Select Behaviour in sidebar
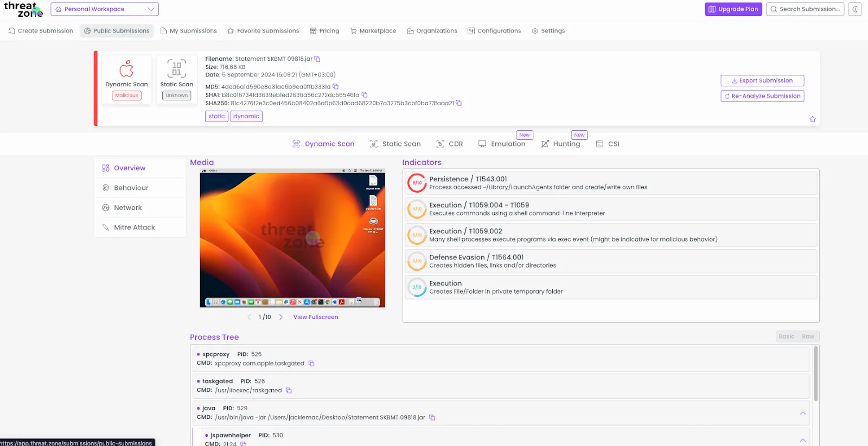 coord(140,188)
